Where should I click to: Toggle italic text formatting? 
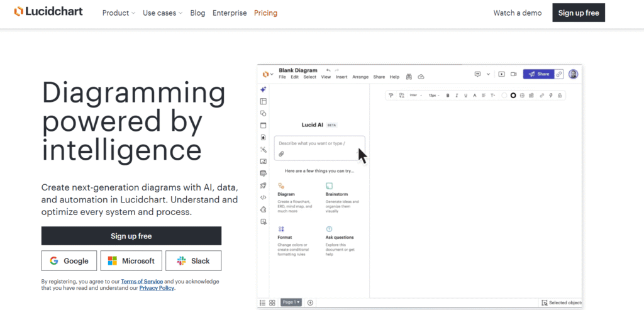457,96
